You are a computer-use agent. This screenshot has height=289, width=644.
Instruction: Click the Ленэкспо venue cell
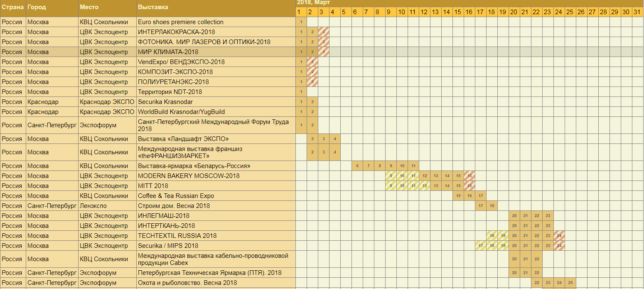[x=93, y=206]
